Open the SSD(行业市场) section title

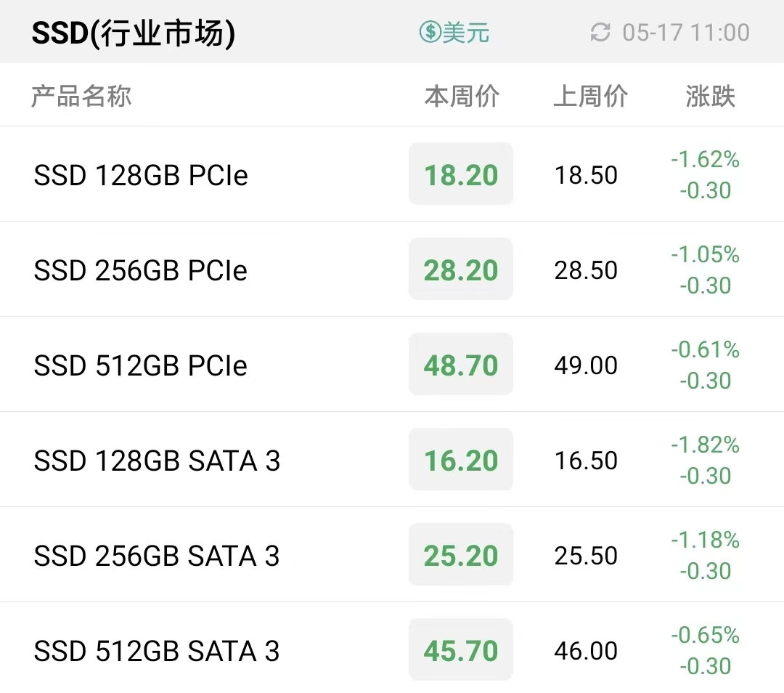pos(134,33)
